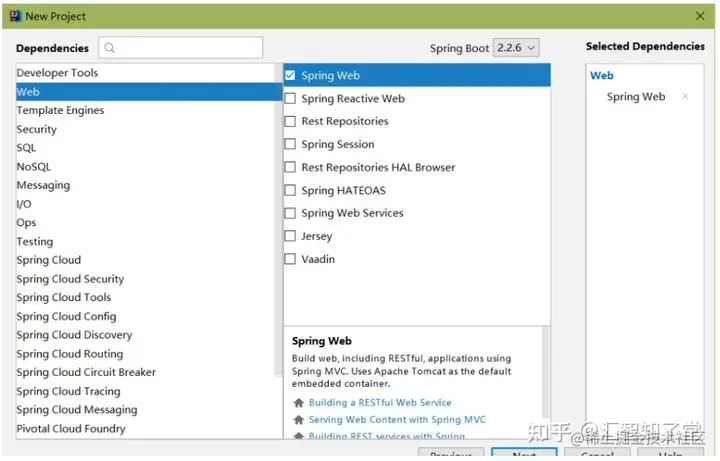This screenshot has width=720, height=461.
Task: Open the Spring Boot version dropdown
Action: [x=516, y=48]
